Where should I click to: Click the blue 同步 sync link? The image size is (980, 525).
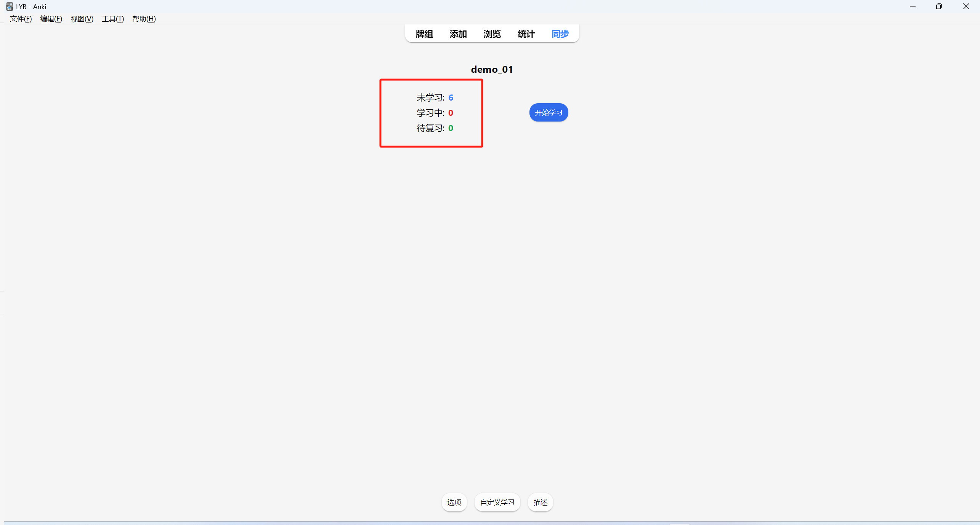tap(560, 34)
